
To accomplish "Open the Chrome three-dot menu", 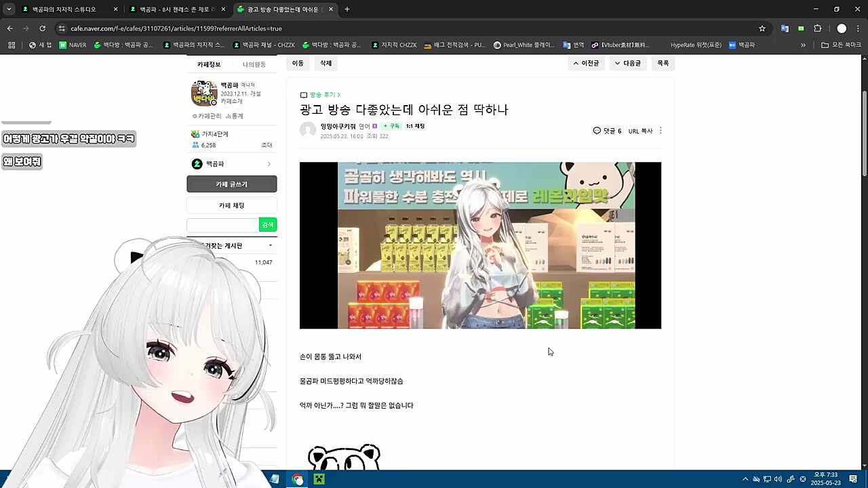I will (x=858, y=28).
